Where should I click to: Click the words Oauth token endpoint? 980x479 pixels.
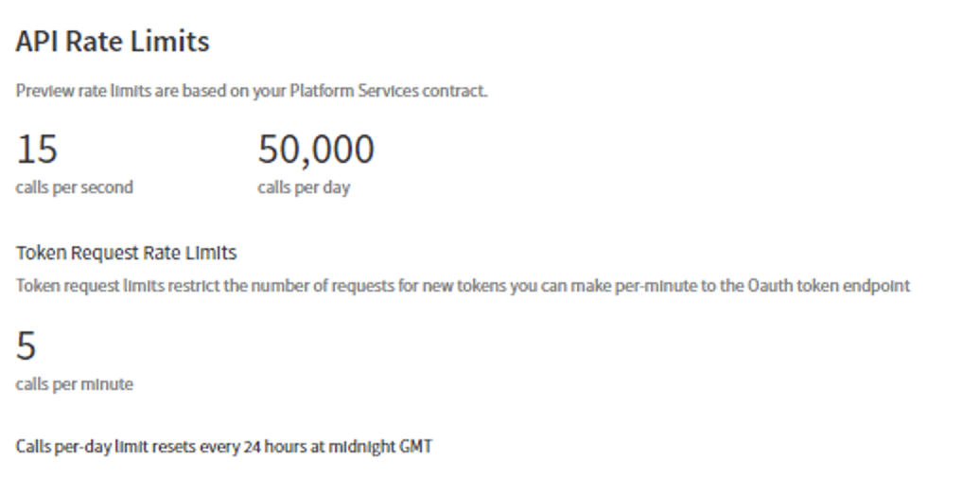pyautogui.click(x=829, y=287)
